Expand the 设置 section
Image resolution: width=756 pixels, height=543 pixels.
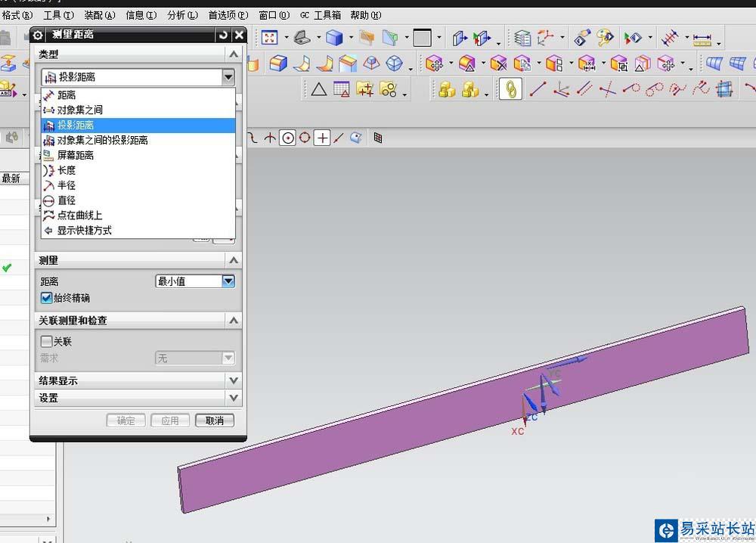point(138,398)
